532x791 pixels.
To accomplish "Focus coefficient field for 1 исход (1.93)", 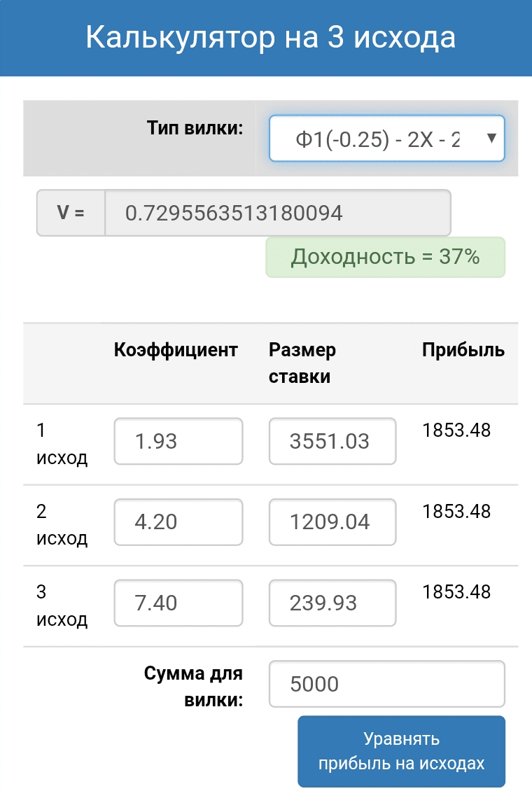I will pyautogui.click(x=178, y=441).
